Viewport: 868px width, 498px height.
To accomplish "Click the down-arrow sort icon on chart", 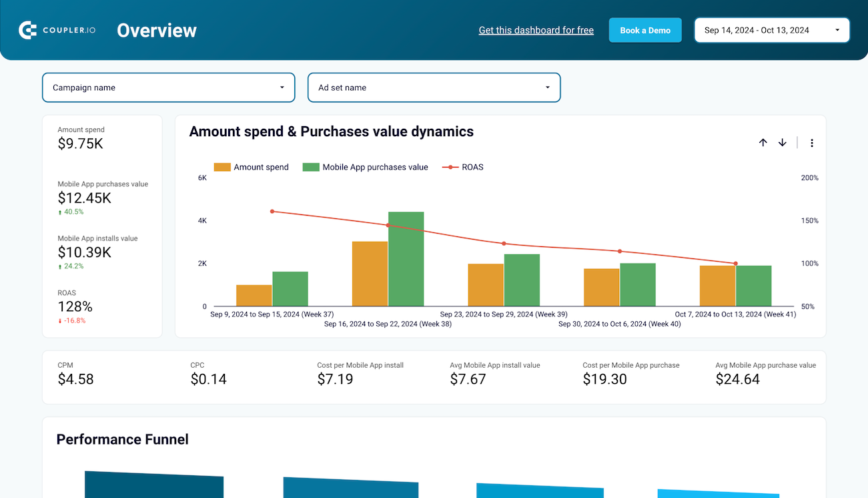I will pos(782,142).
